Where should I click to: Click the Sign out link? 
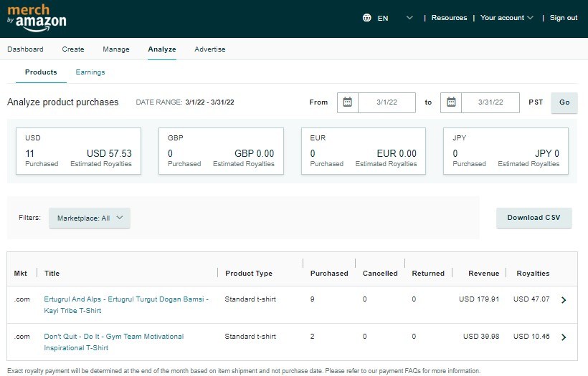pyautogui.click(x=563, y=18)
